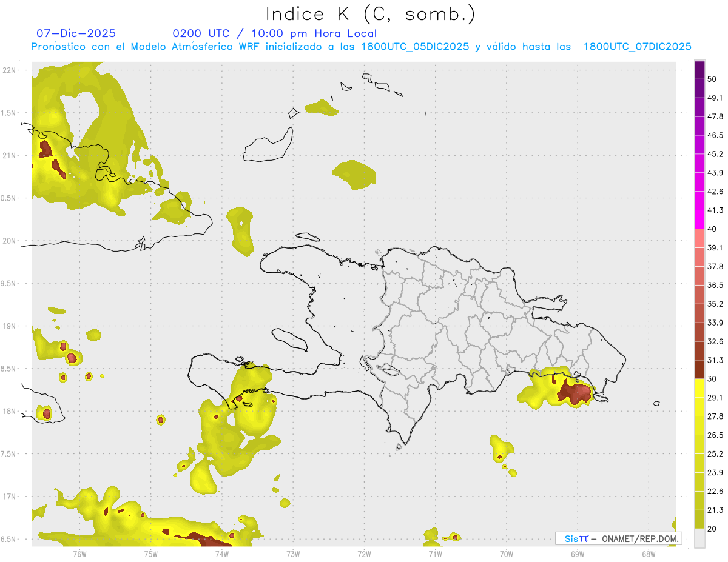
Task: Pick the dark purple swatch between 49.1 and 50
Action: (699, 89)
